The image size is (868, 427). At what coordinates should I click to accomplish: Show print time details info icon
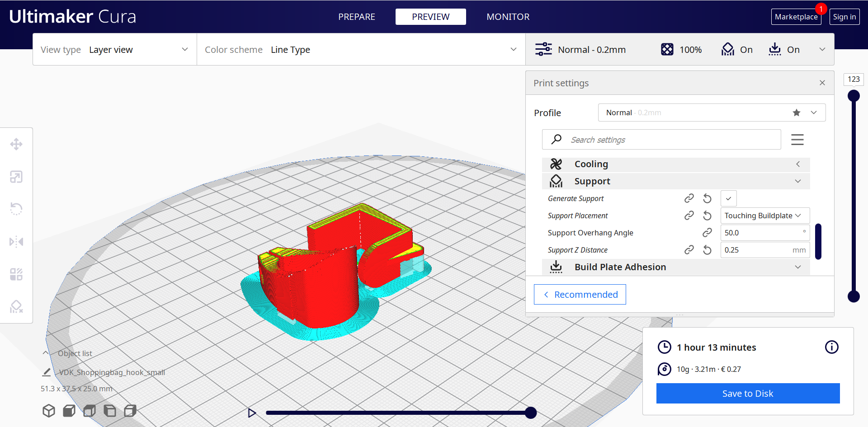[832, 347]
